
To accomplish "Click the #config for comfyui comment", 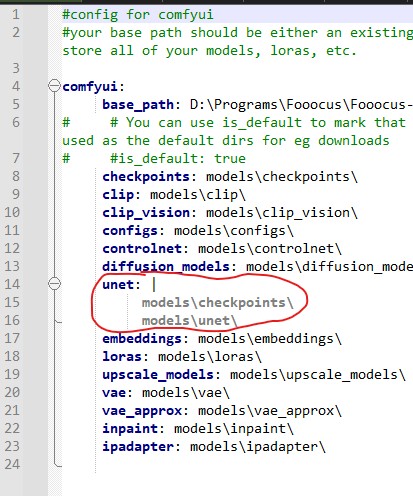I will click(x=138, y=15).
